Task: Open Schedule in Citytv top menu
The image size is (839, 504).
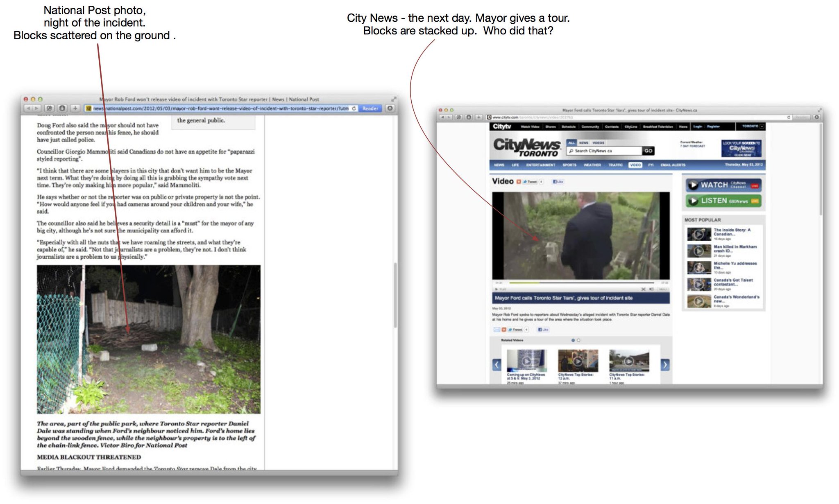Action: click(x=569, y=127)
